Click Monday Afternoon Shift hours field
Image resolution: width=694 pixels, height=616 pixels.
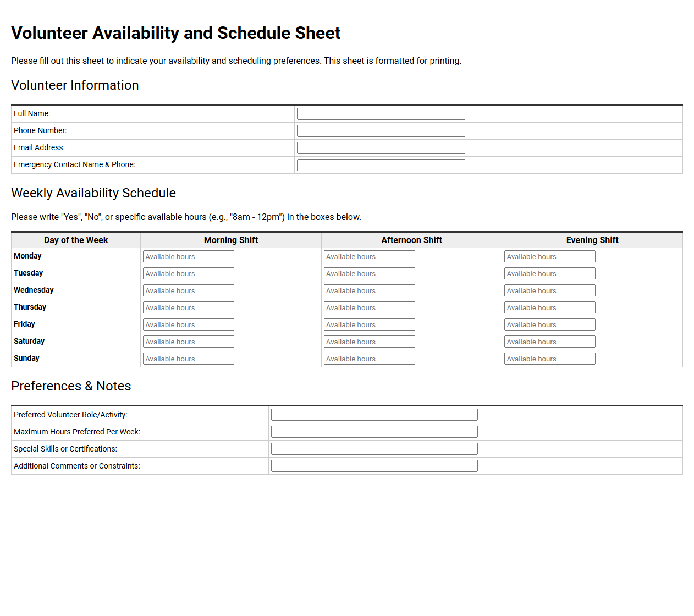tap(369, 256)
